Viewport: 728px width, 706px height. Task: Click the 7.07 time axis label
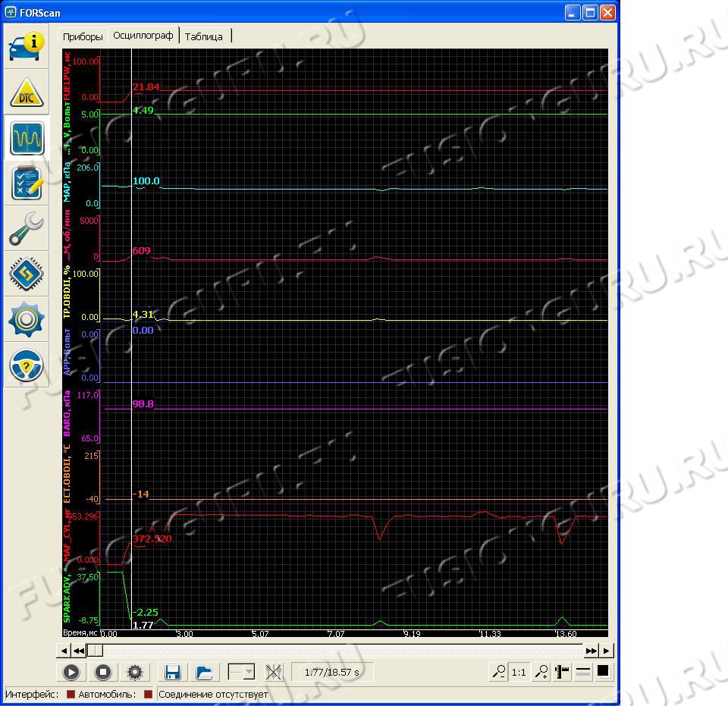[336, 634]
